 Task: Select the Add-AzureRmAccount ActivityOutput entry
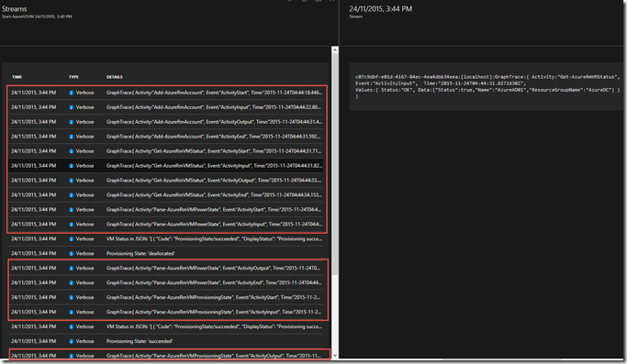coord(165,122)
